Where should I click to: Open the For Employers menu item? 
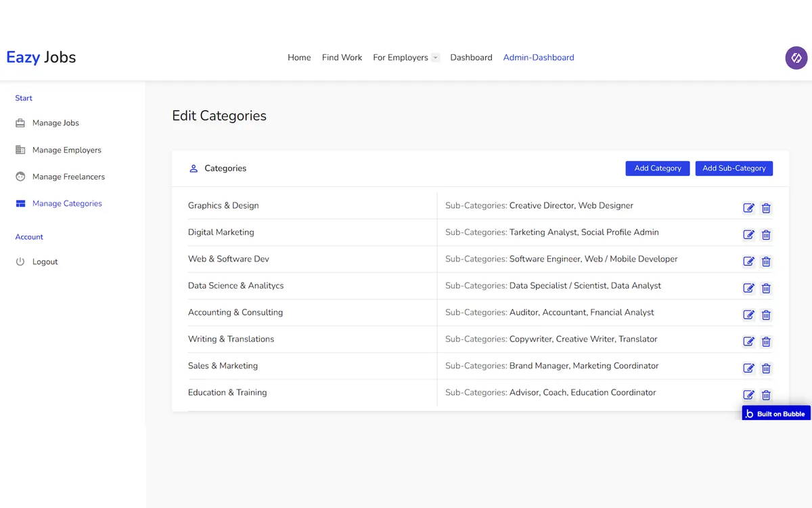point(401,58)
